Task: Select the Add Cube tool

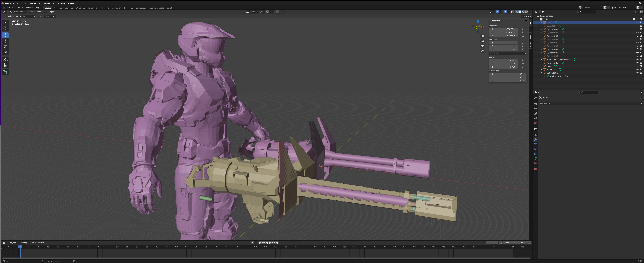Action: point(5,72)
